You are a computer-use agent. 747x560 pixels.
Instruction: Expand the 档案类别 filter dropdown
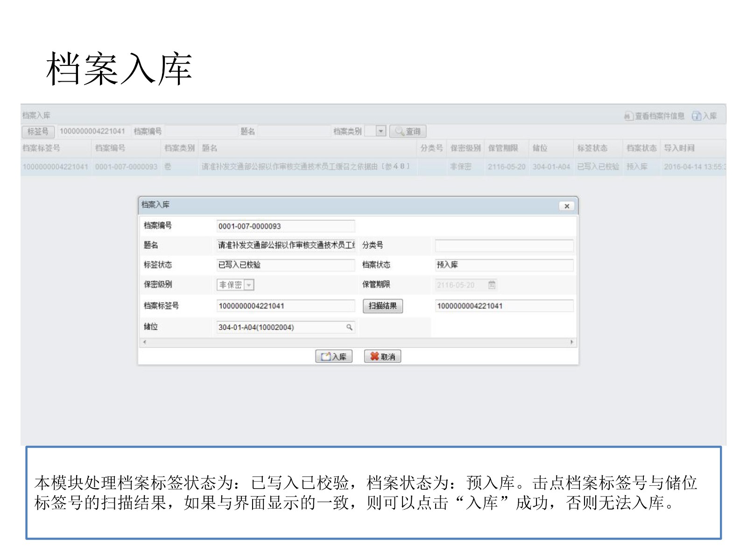(381, 131)
